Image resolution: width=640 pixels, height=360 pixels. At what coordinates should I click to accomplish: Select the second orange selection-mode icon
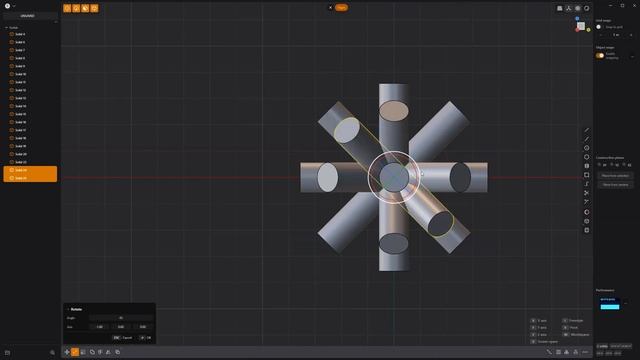point(76,8)
